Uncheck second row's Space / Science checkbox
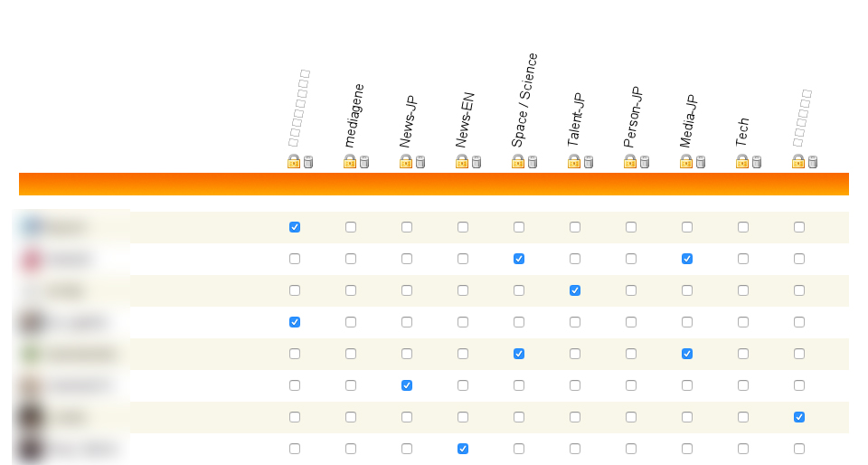The image size is (868, 465). pyautogui.click(x=519, y=259)
